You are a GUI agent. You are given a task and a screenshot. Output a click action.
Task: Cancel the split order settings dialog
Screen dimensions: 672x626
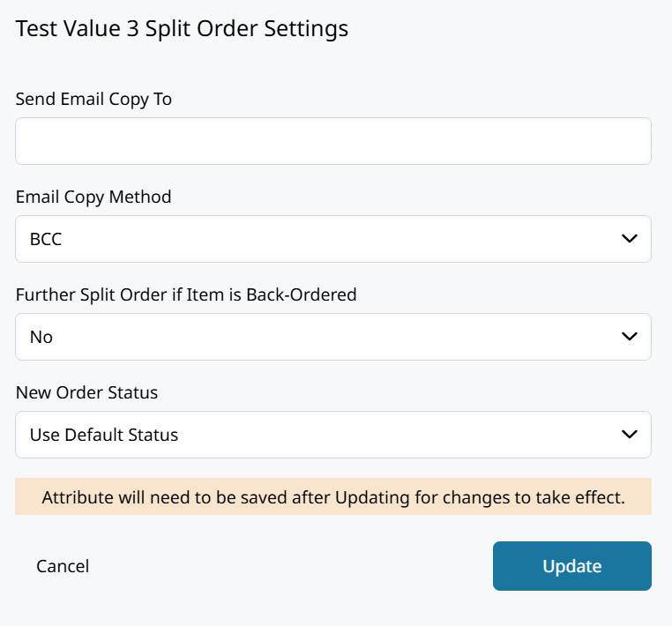click(x=63, y=566)
